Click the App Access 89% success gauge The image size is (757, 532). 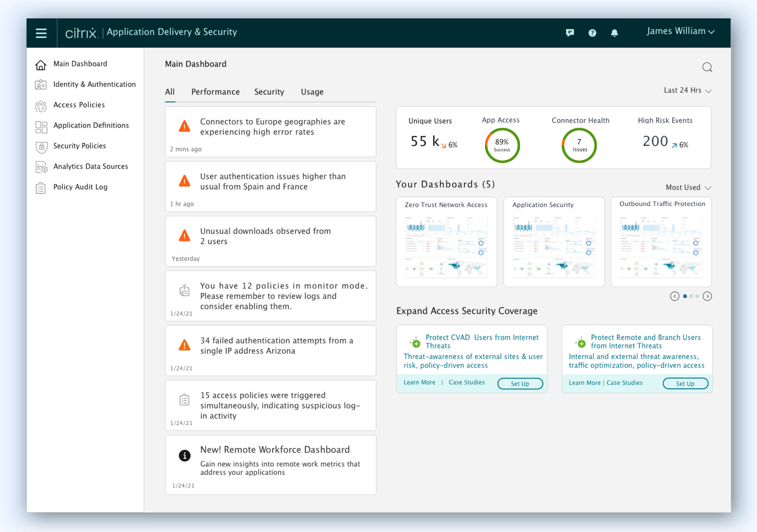pos(502,145)
